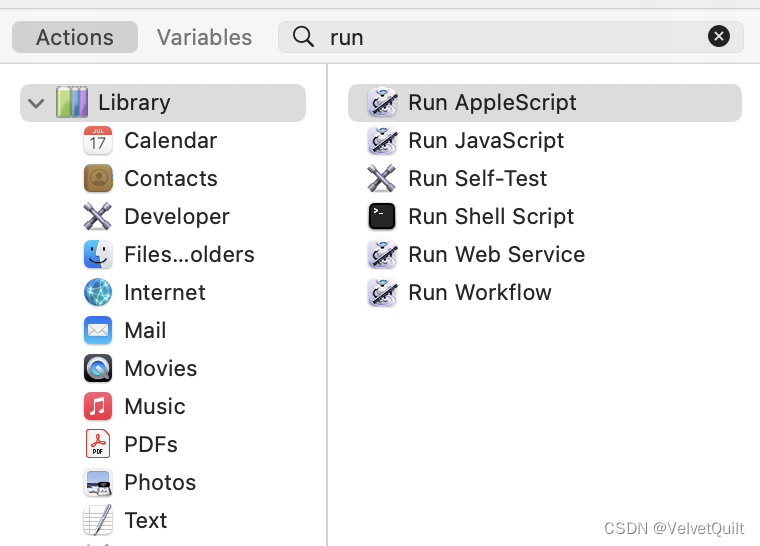
Task: Switch to the Variables tab
Action: coord(204,38)
